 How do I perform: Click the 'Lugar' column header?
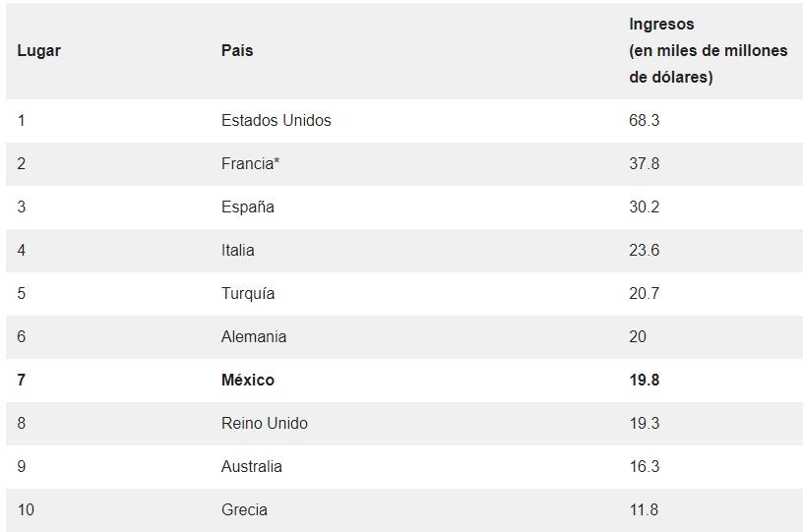38,50
